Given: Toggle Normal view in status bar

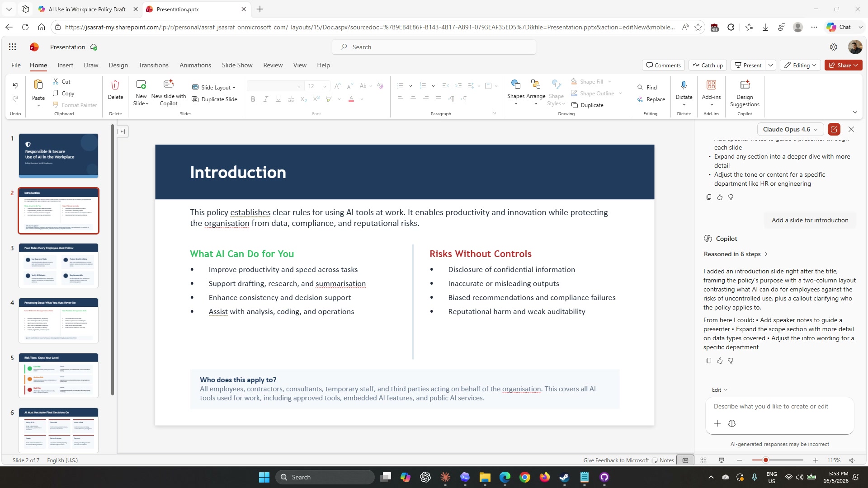Looking at the screenshot, I should 685,460.
